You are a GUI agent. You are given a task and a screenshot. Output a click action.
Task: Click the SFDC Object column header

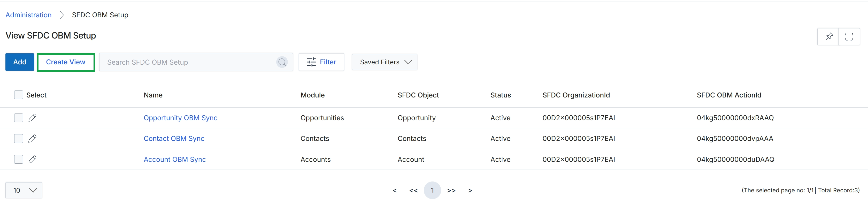(x=418, y=95)
